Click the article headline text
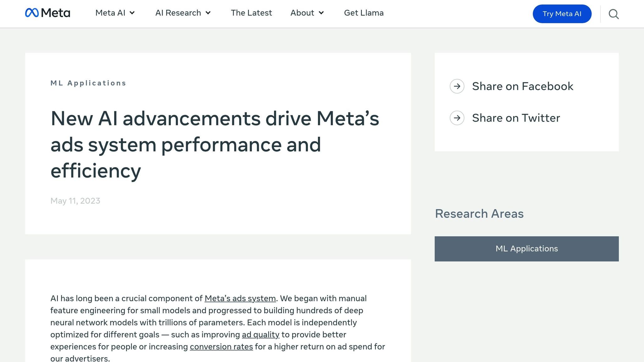The image size is (644, 362). coord(215,145)
